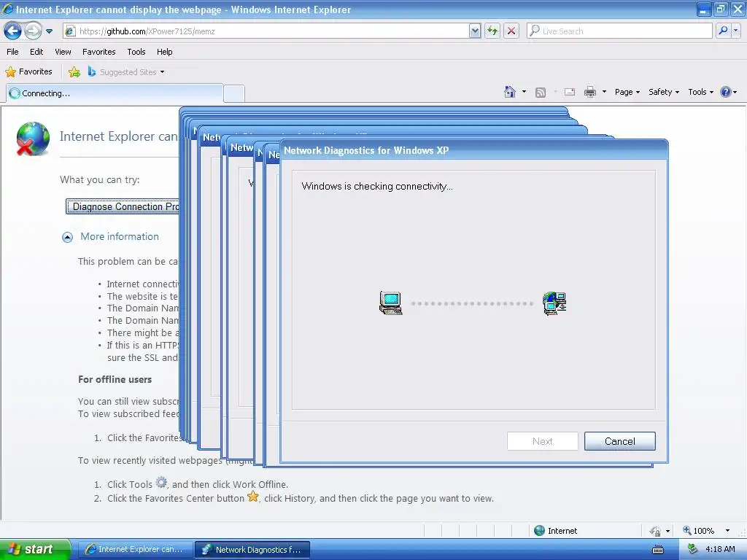Click the Start button
This screenshot has height=560, width=747.
35,550
